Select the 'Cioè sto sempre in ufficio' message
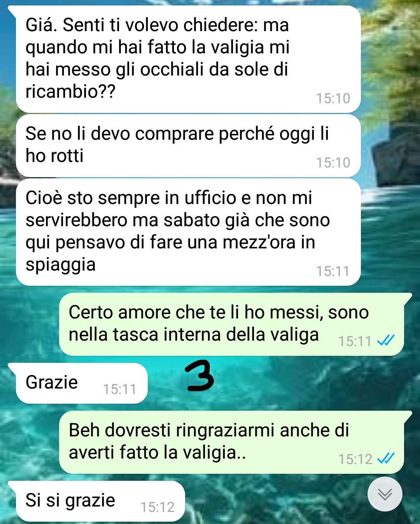Screen dimensions: 420x524 click(x=188, y=232)
